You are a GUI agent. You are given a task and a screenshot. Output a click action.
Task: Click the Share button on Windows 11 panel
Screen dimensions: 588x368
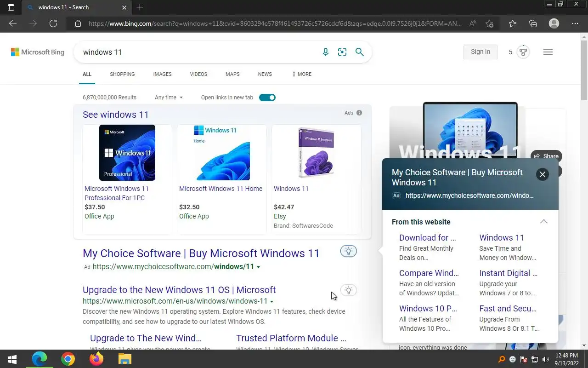pos(546,156)
